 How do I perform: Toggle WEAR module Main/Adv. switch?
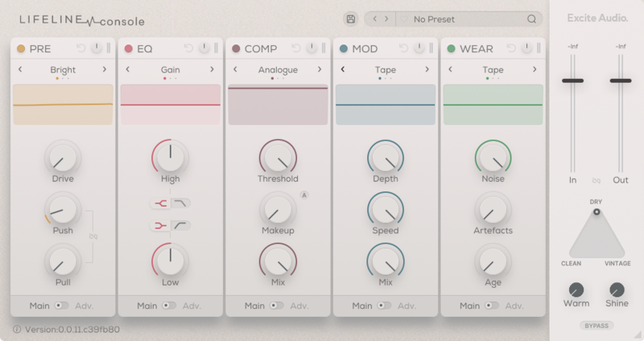[x=490, y=306]
